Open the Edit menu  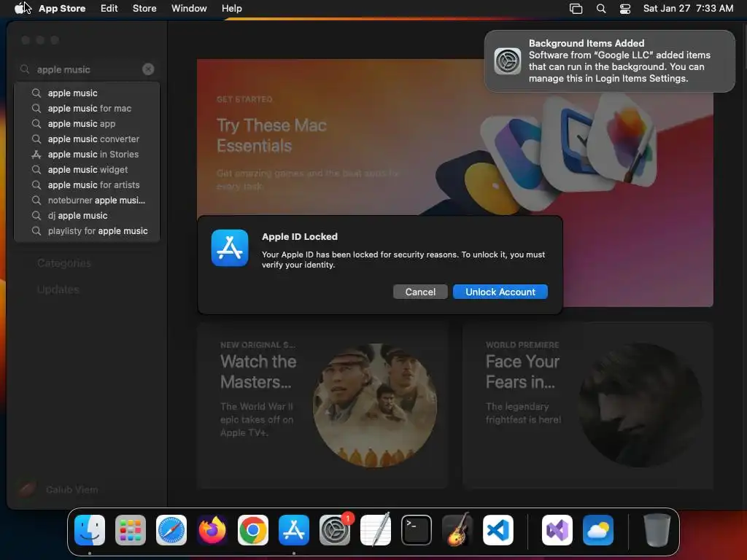[x=109, y=8]
